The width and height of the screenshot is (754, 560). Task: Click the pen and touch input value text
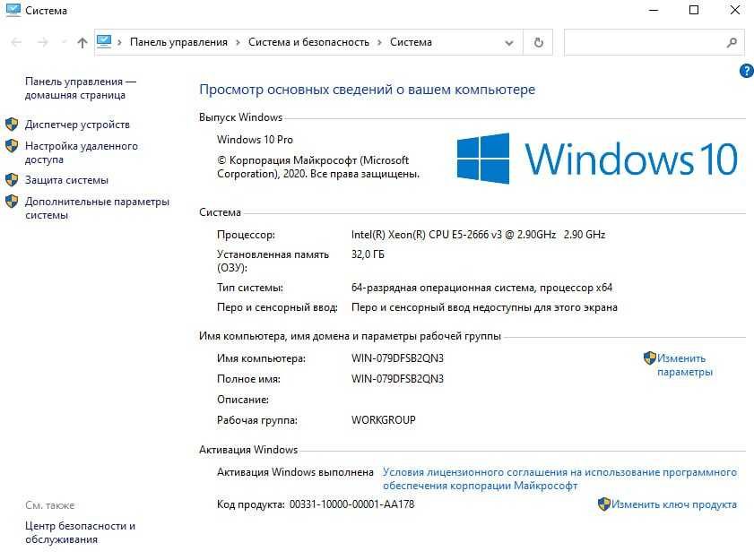click(484, 307)
